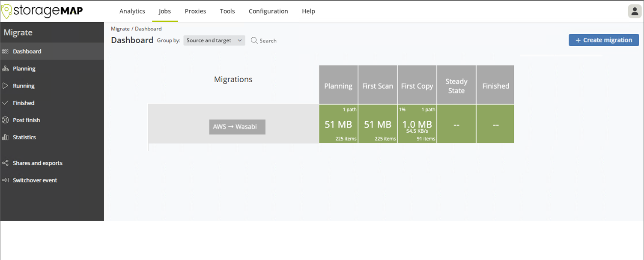Click the empty Finished cell
Screen dimensions: 644x260
pos(495,124)
